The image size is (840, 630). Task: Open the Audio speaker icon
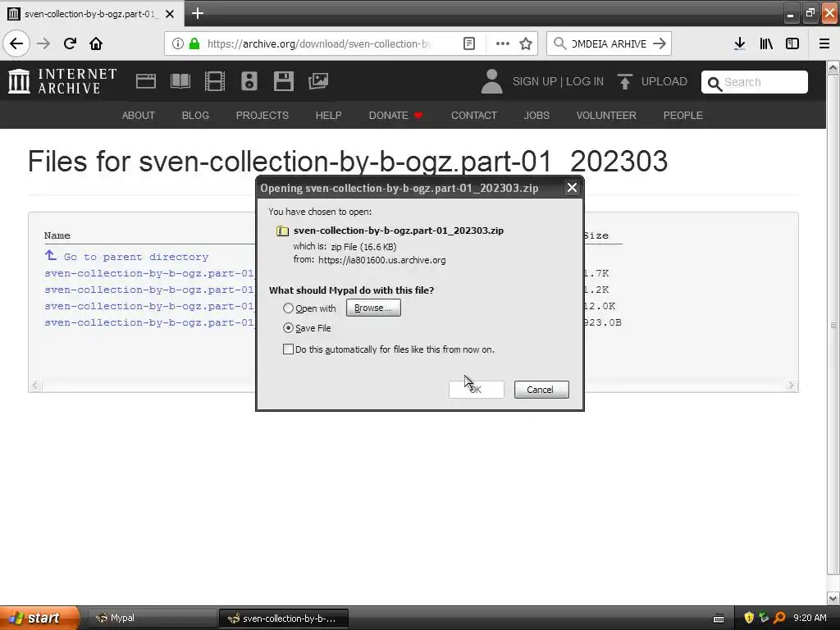(249, 81)
